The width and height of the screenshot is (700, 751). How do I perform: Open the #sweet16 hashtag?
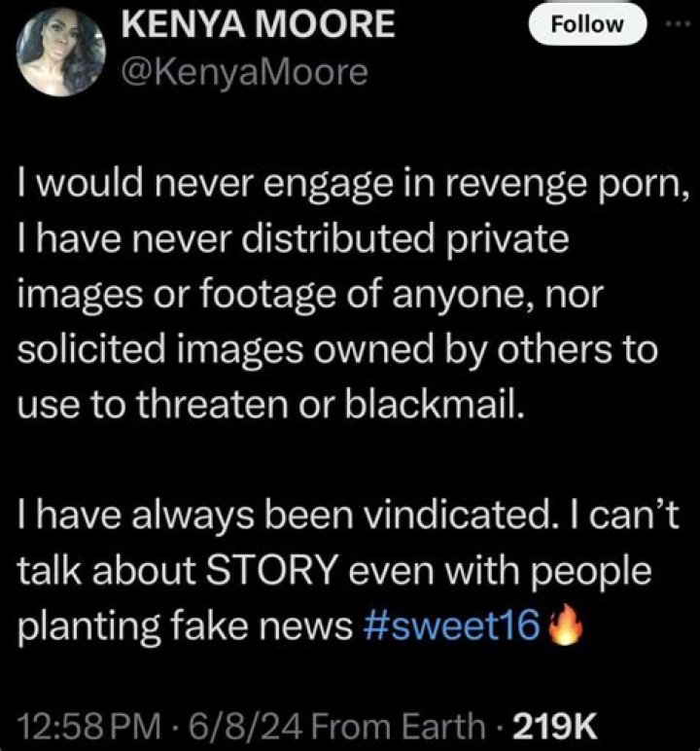[x=451, y=626]
